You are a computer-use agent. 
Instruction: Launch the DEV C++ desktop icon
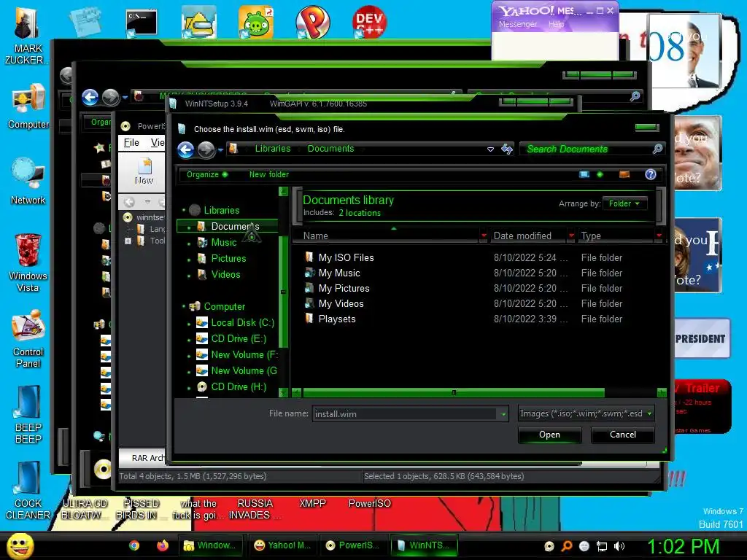pyautogui.click(x=369, y=21)
